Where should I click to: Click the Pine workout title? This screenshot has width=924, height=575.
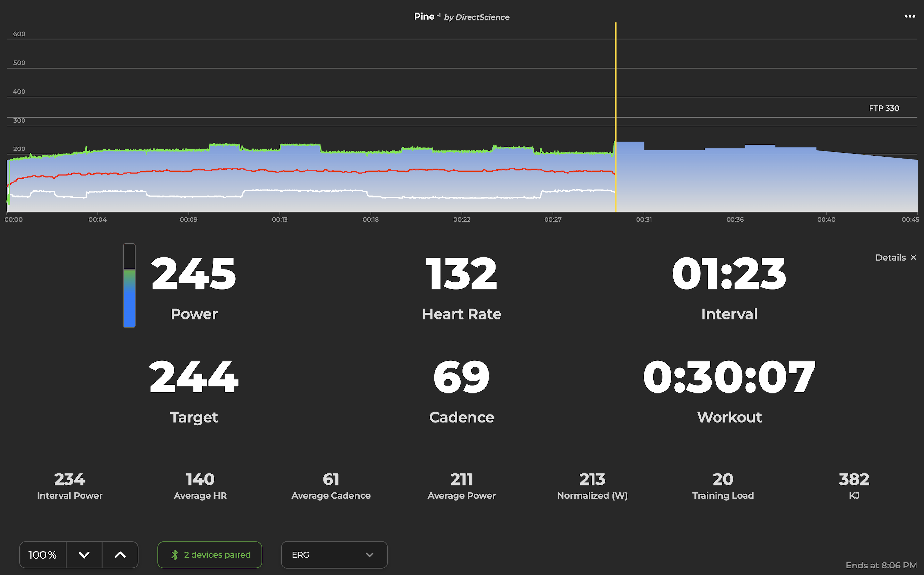pos(424,16)
